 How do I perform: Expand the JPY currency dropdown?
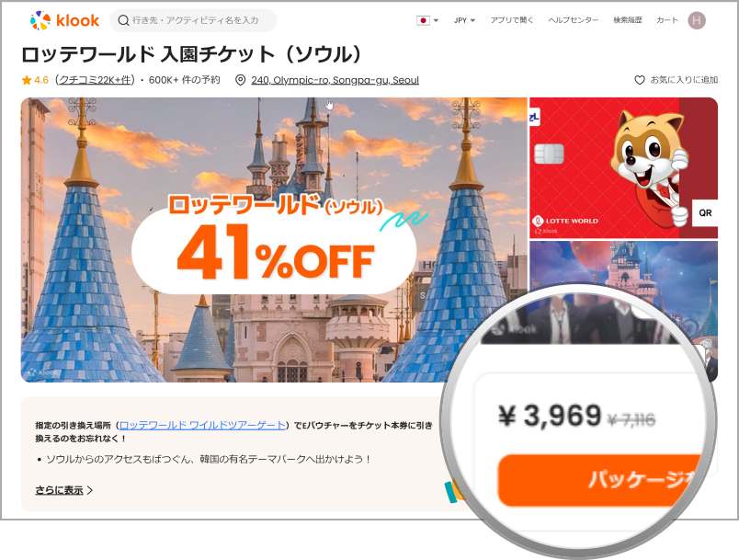464,20
